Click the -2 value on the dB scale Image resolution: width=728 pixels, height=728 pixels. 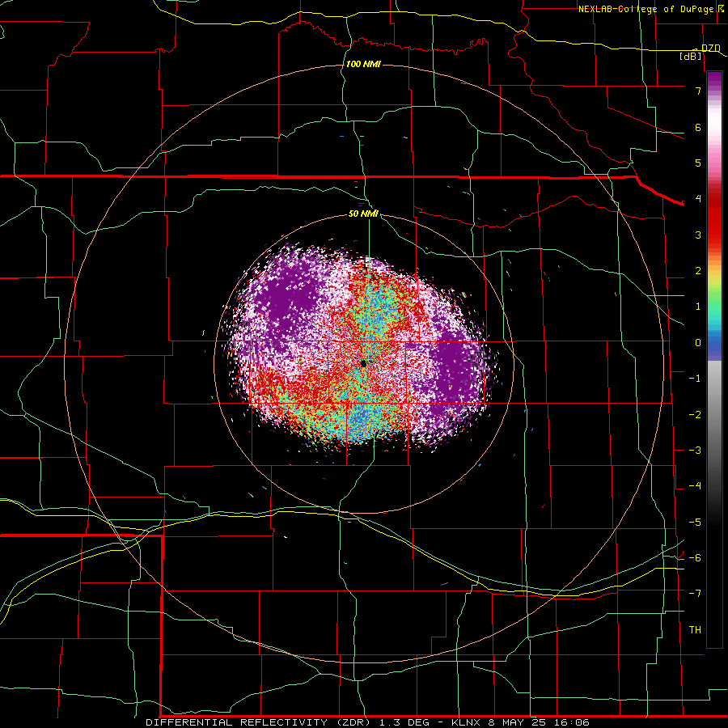click(x=695, y=415)
